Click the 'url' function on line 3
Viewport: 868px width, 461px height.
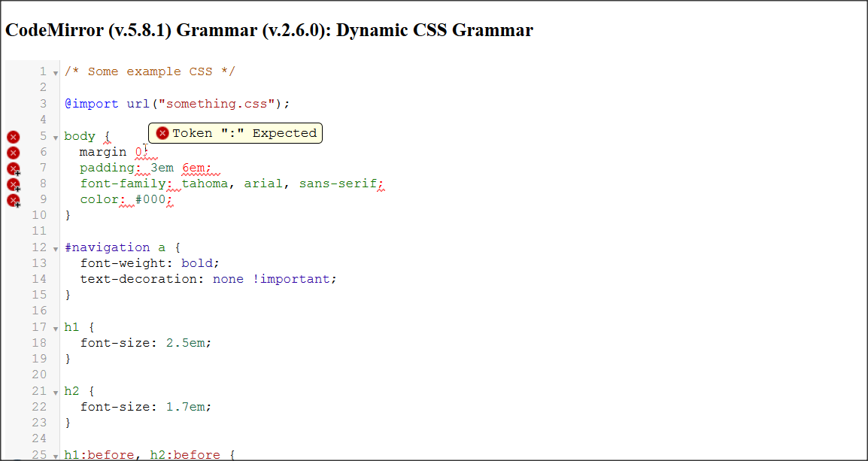138,104
